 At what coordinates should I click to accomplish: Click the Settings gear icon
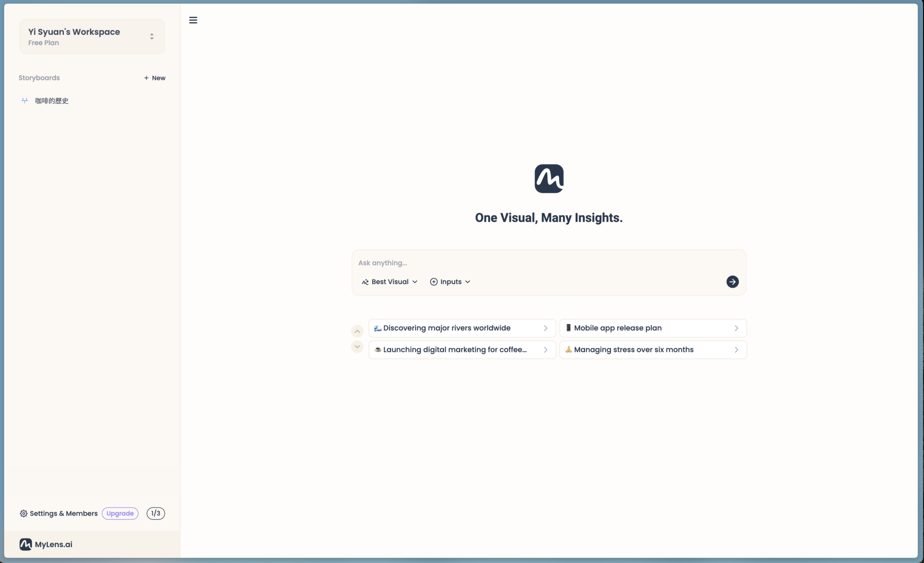tap(23, 513)
